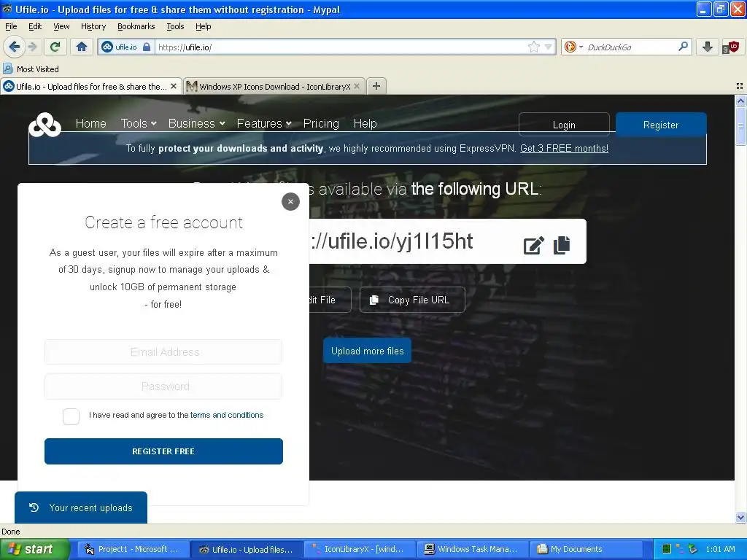Image resolution: width=747 pixels, height=560 pixels.
Task: Close the Create a free account popup
Action: pyautogui.click(x=290, y=201)
